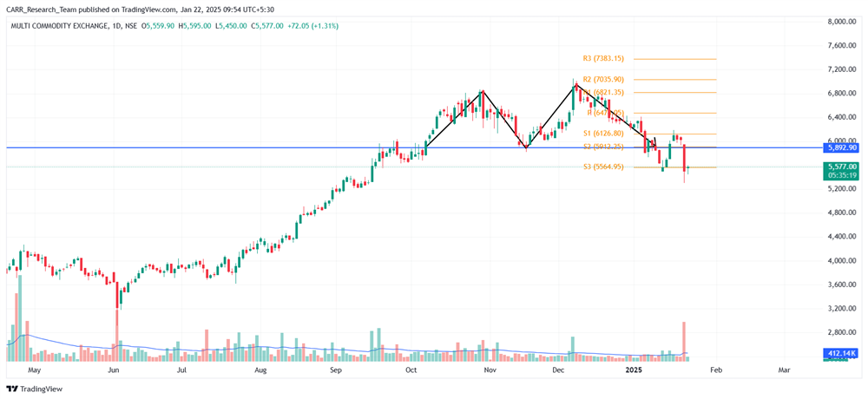This screenshot has height=399, width=868.
Task: Click the countdown timer 05:35:19 label
Action: pos(842,175)
